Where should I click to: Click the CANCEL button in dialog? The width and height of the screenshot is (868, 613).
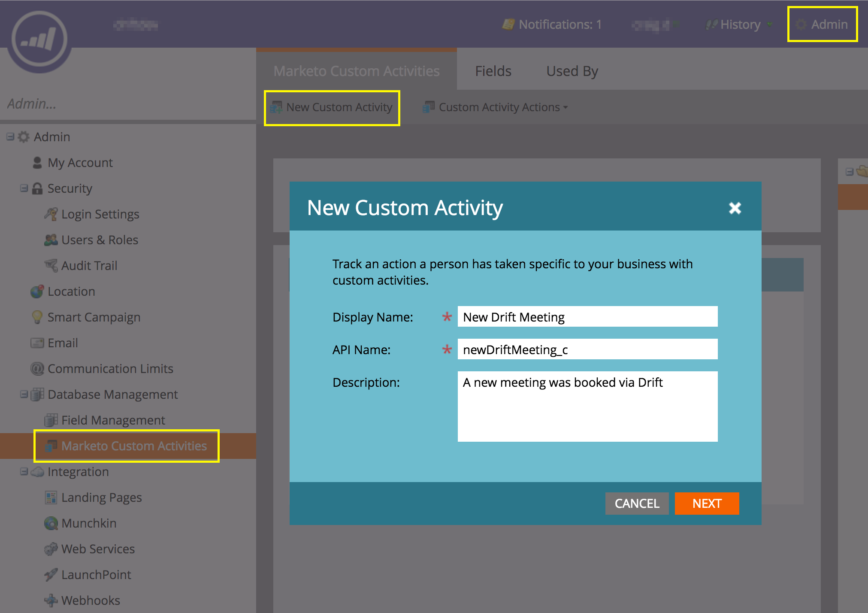pyautogui.click(x=637, y=504)
